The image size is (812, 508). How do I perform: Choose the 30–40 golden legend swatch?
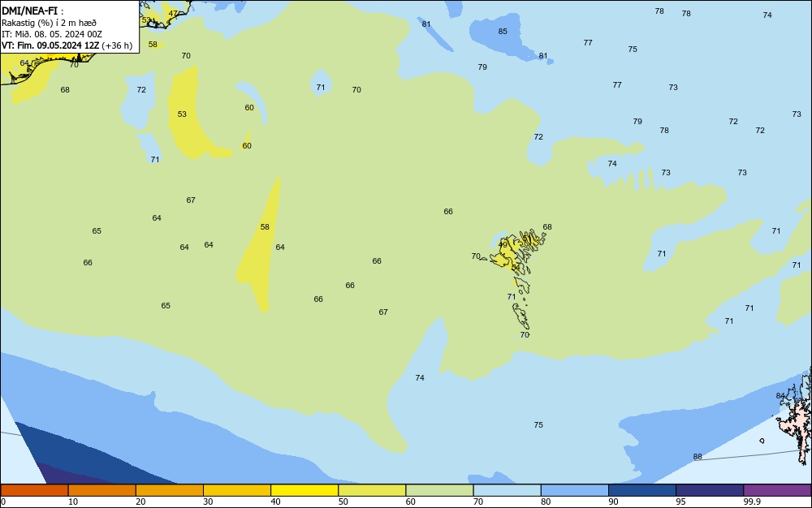237,490
